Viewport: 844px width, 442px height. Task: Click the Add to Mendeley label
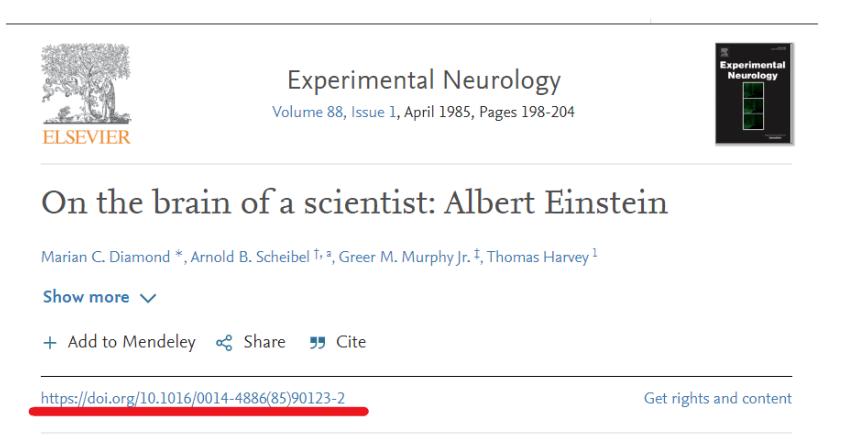(x=131, y=342)
